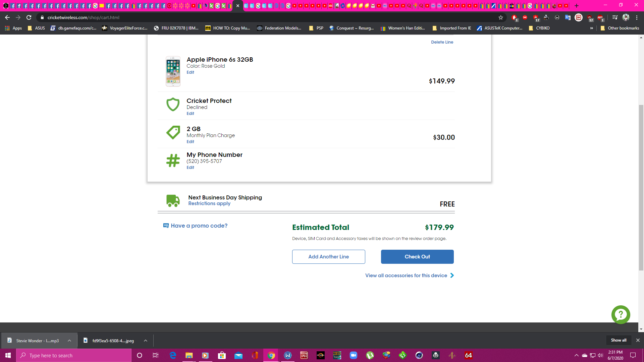Click the Google Translate extension icon
Viewport: 644px width, 362px height.
pos(568,17)
